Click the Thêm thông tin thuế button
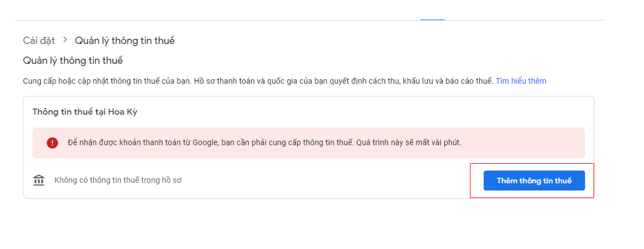 (534, 181)
